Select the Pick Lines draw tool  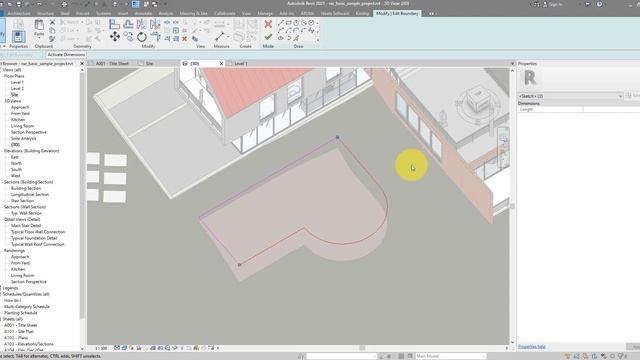click(296, 38)
